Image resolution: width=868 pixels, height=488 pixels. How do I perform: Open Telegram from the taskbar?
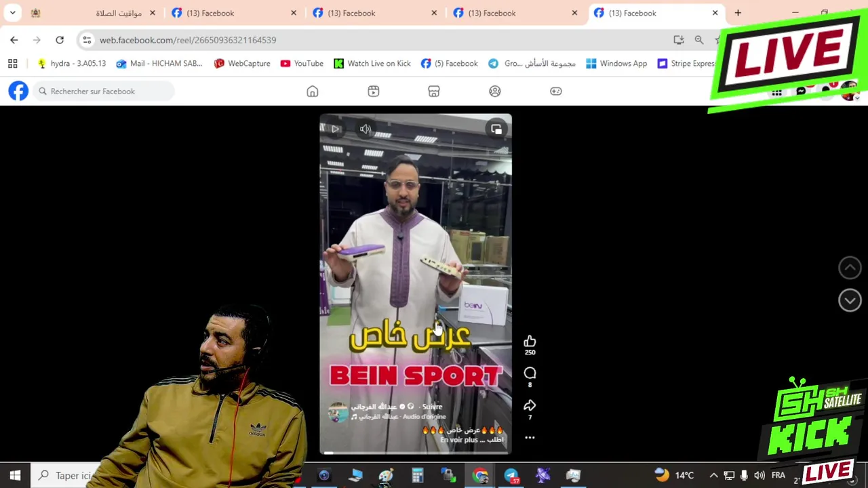pos(511,476)
